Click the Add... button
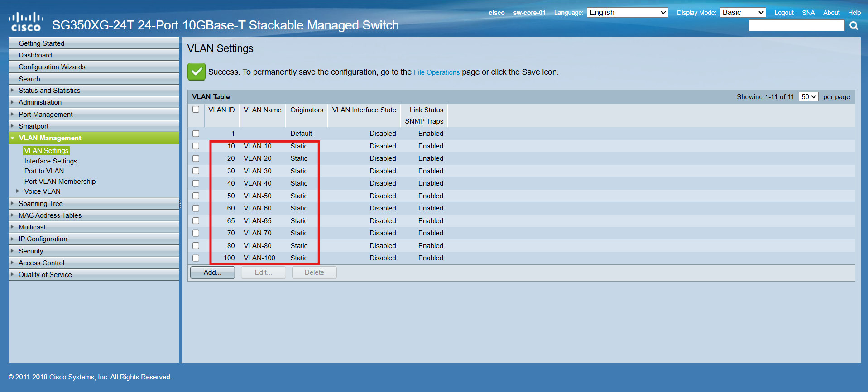This screenshot has width=868, height=392. 212,272
